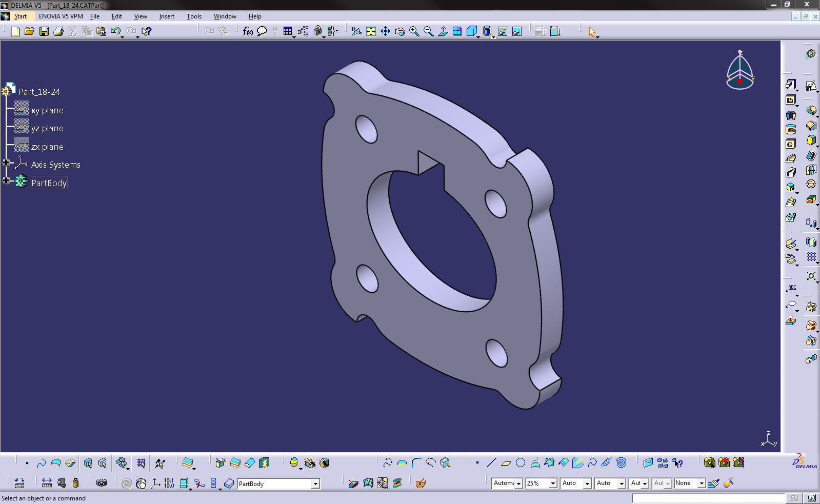This screenshot has height=504, width=820.
Task: Click the command input field in status bar
Action: point(708,498)
